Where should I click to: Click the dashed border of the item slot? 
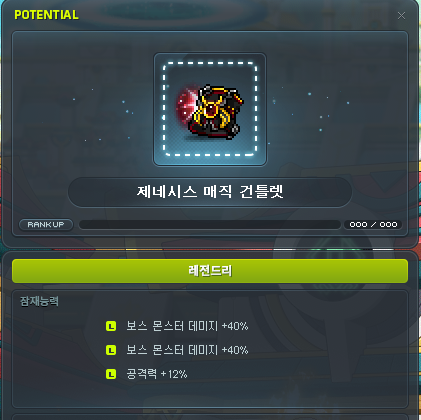[x=210, y=62]
